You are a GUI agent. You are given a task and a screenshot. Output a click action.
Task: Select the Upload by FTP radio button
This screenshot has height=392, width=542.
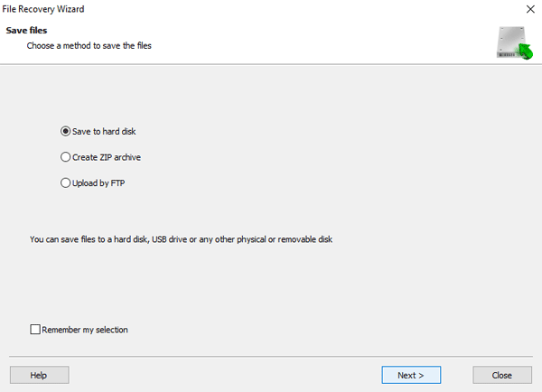[65, 182]
